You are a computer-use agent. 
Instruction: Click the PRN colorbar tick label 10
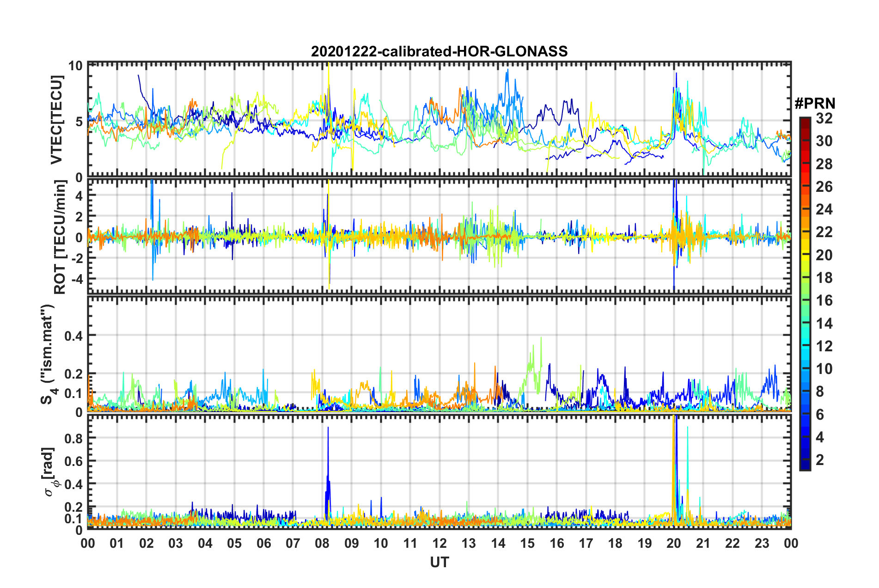point(824,369)
